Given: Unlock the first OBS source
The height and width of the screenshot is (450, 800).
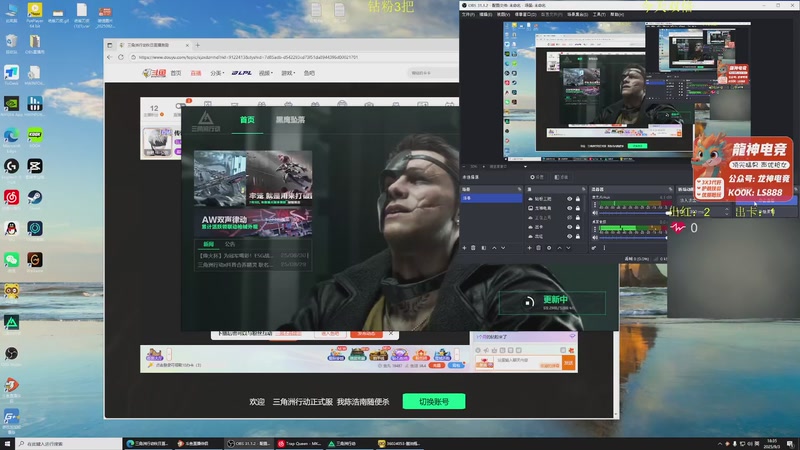Looking at the screenshot, I should 578,199.
